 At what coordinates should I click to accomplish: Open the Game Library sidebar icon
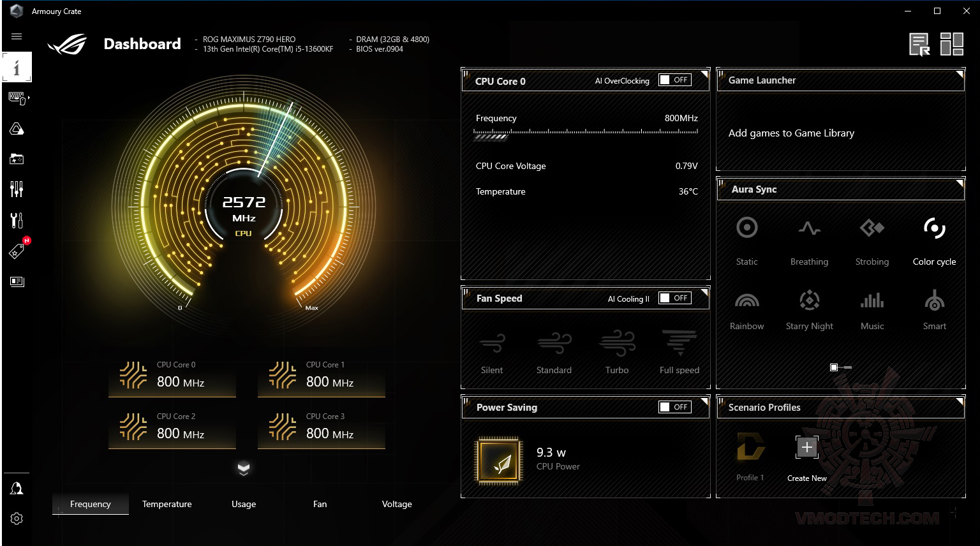(17, 159)
